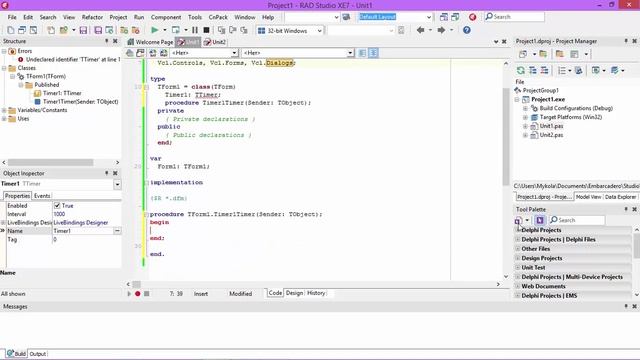Click the back navigation arrow
The height and width of the screenshot is (360, 640).
[x=420, y=30]
